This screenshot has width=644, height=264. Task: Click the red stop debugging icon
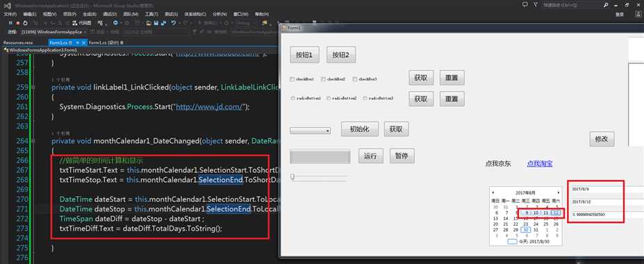pos(18,23)
